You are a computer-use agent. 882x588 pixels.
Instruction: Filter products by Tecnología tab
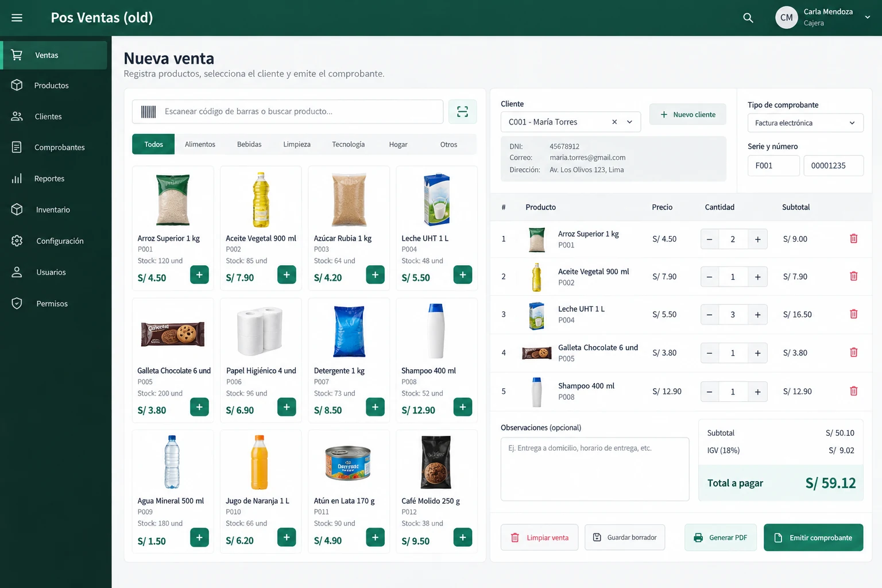point(348,144)
